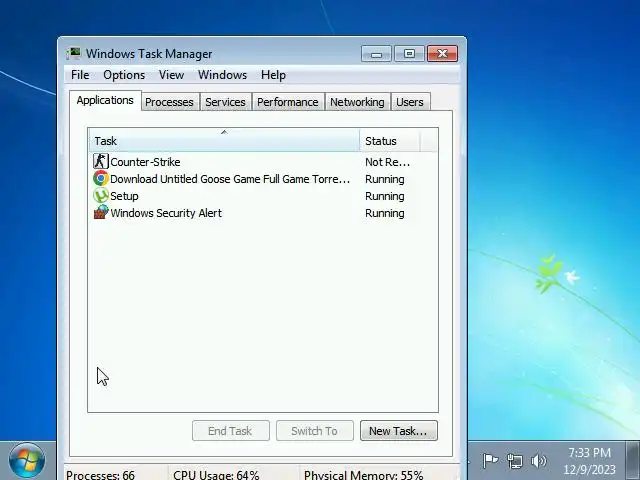The width and height of the screenshot is (640, 480).
Task: Click the taskbar clock showing 7:33 PM
Action: (x=589, y=461)
